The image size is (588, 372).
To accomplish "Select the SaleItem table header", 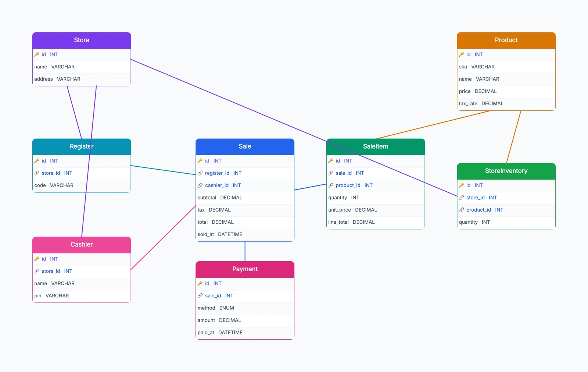I will (x=376, y=147).
